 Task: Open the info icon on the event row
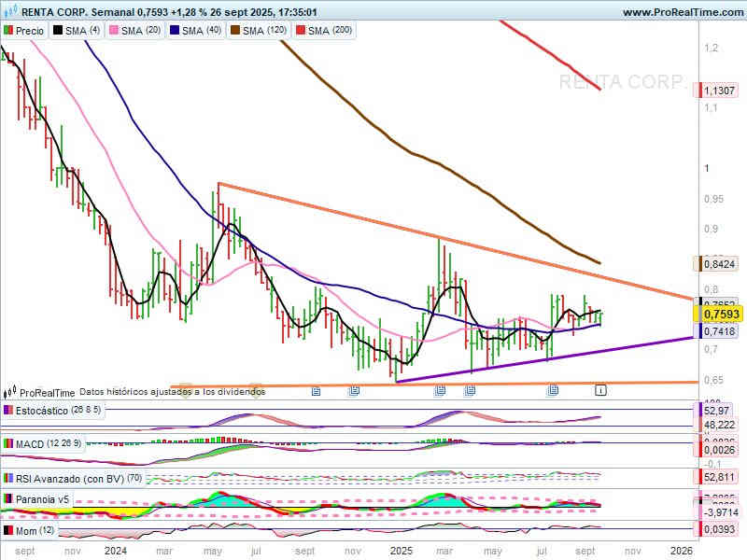[600, 390]
